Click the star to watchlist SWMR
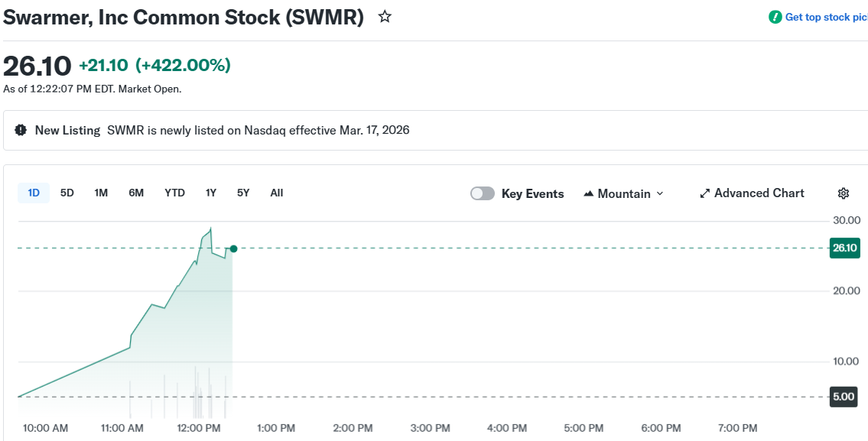868x441 pixels. point(385,16)
